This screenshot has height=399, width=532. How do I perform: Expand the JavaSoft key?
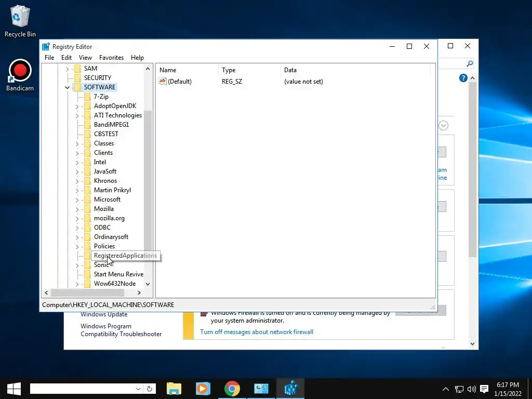[x=77, y=172]
